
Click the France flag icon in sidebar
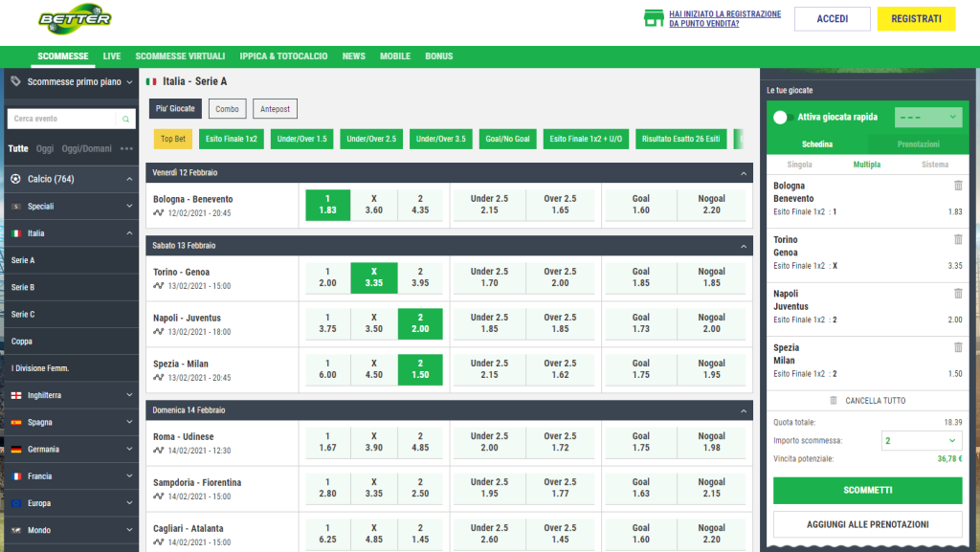[x=16, y=475]
